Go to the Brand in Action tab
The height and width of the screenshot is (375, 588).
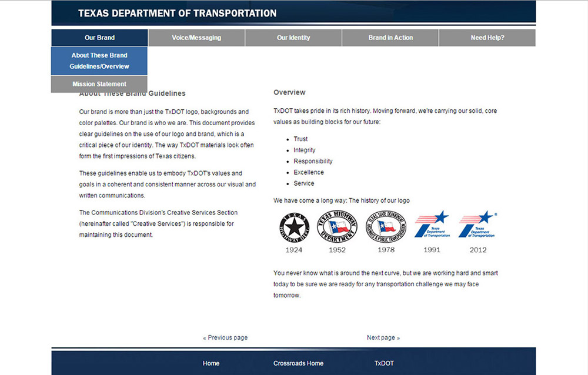pyautogui.click(x=390, y=38)
